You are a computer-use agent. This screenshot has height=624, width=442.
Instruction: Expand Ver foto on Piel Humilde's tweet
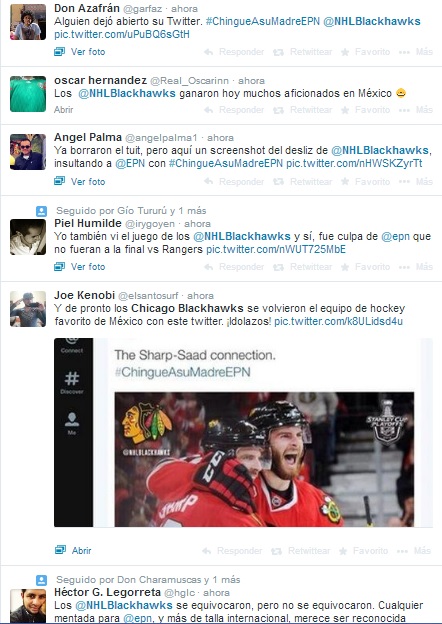80,267
